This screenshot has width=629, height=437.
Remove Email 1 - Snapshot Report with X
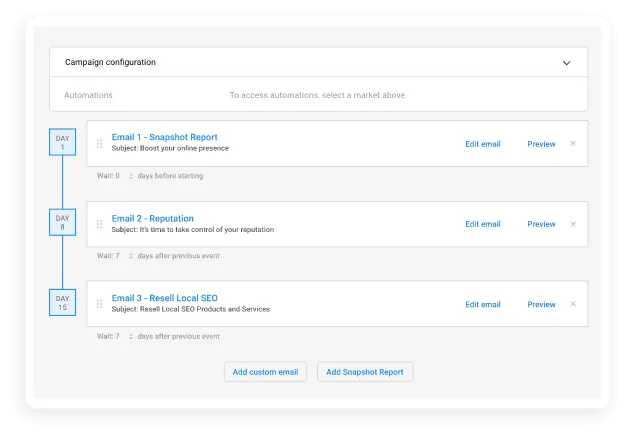click(x=573, y=143)
